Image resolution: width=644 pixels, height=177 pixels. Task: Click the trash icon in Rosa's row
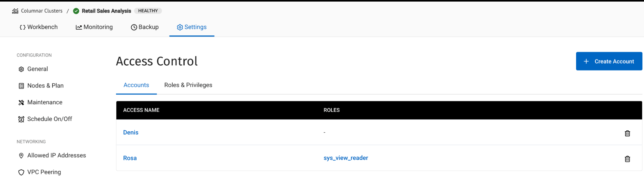627,159
